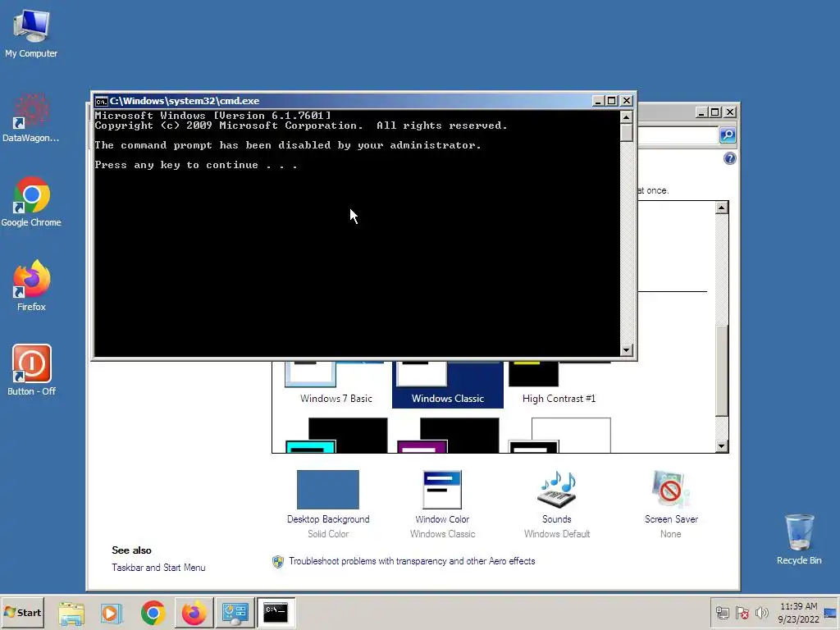The width and height of the screenshot is (840, 630).
Task: Open Windows Explorer from the taskbar
Action: click(x=71, y=613)
